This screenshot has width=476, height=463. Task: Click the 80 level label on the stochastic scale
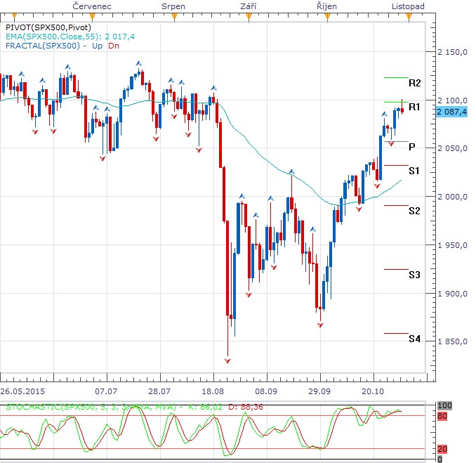pyautogui.click(x=441, y=415)
